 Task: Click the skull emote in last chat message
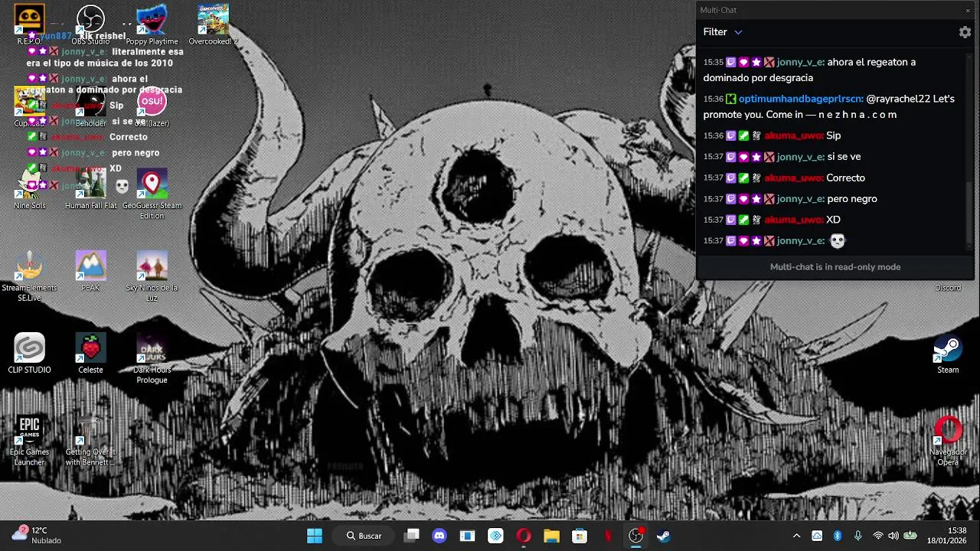(837, 241)
